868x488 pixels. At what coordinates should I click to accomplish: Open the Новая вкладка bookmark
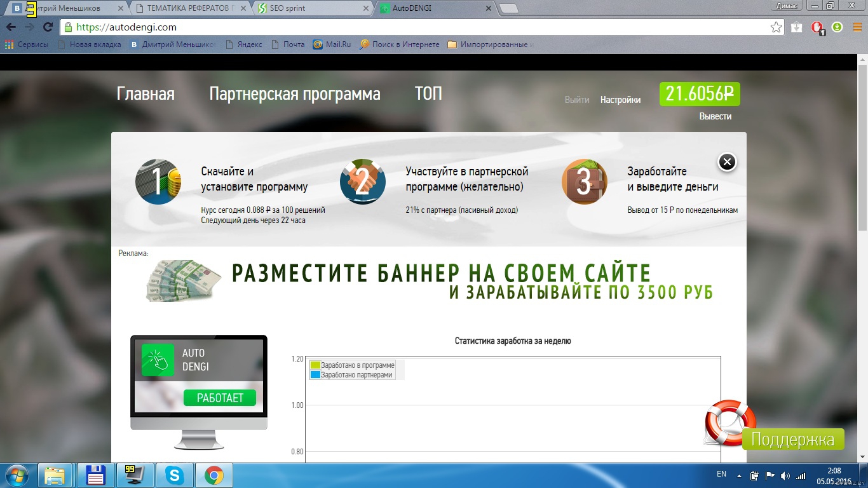pos(90,44)
